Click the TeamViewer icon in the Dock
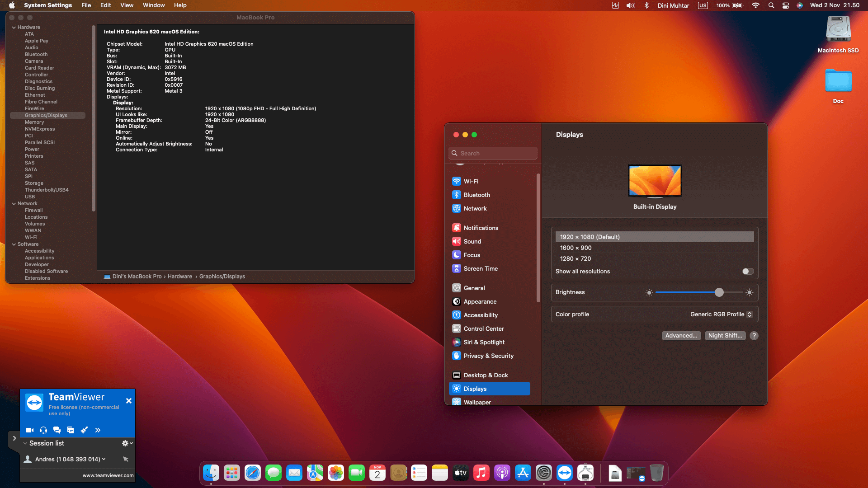Viewport: 868px width, 488px height. pyautogui.click(x=565, y=473)
